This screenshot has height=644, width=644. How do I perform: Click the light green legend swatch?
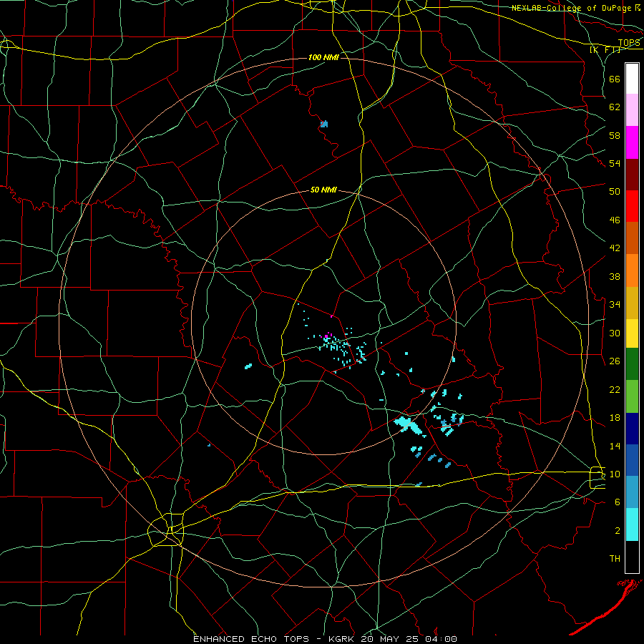(632, 396)
